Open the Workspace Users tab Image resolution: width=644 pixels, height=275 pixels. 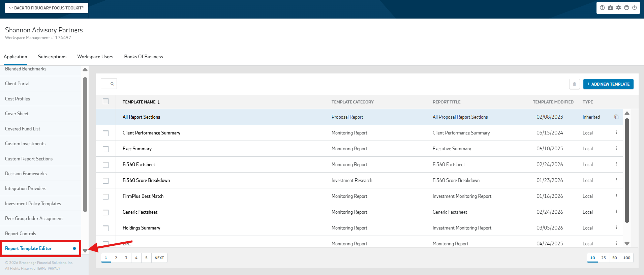(95, 57)
